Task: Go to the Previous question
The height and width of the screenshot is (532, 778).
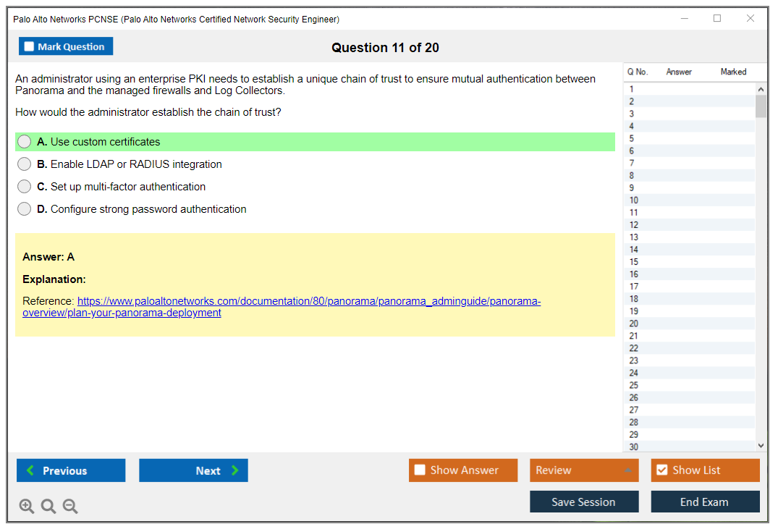Action: point(71,470)
